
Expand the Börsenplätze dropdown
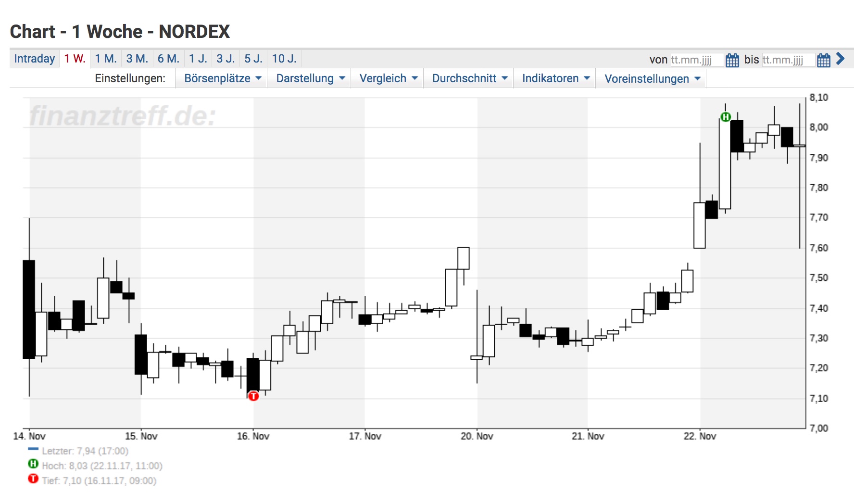pos(223,78)
